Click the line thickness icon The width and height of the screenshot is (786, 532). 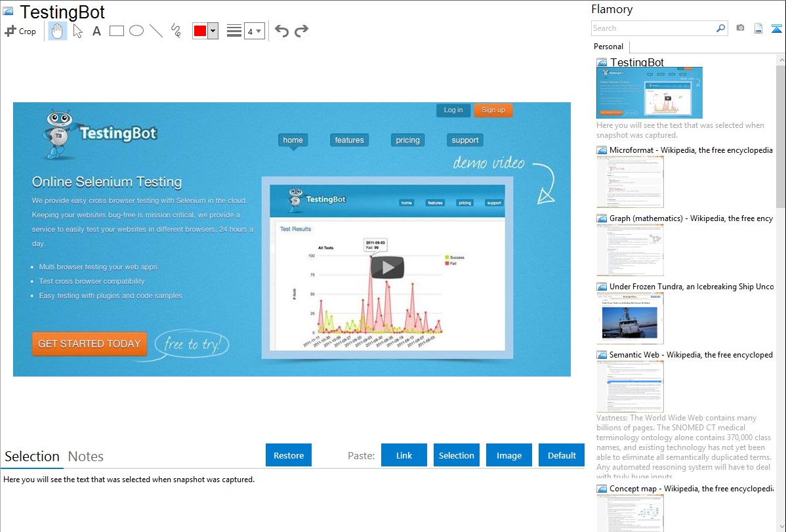pos(234,31)
